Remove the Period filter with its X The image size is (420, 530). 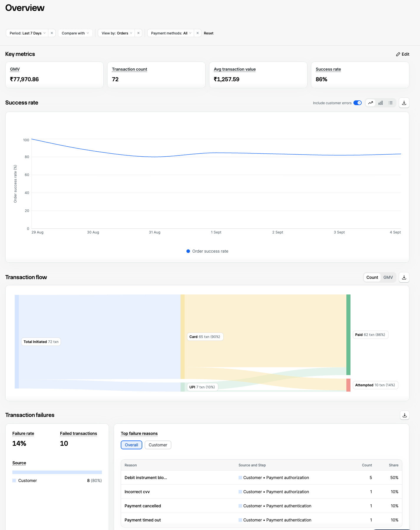[52, 33]
